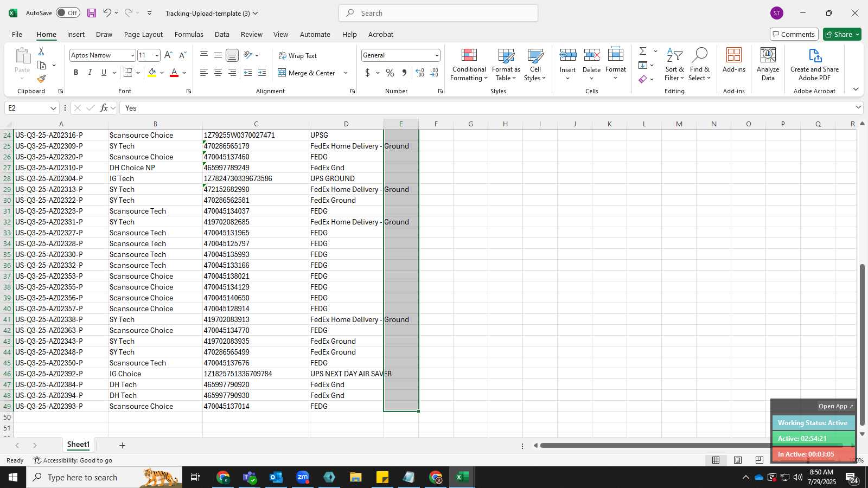
Task: Open File Explorer in the taskbar
Action: (355, 477)
